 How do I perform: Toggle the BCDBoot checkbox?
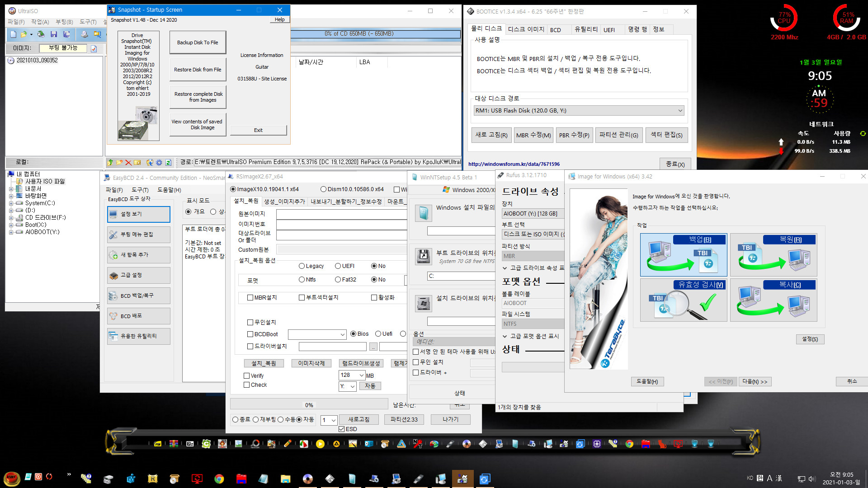pyautogui.click(x=250, y=334)
